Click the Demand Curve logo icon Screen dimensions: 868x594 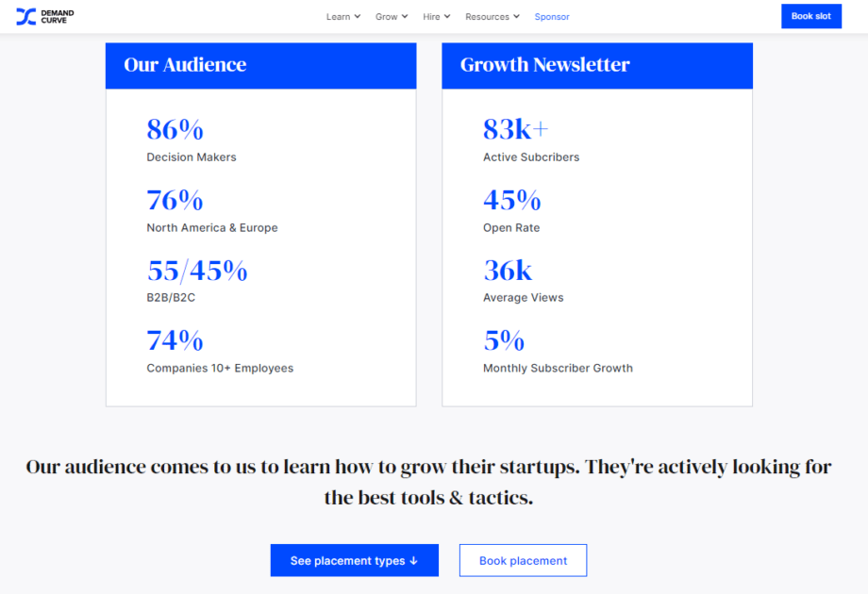click(26, 16)
